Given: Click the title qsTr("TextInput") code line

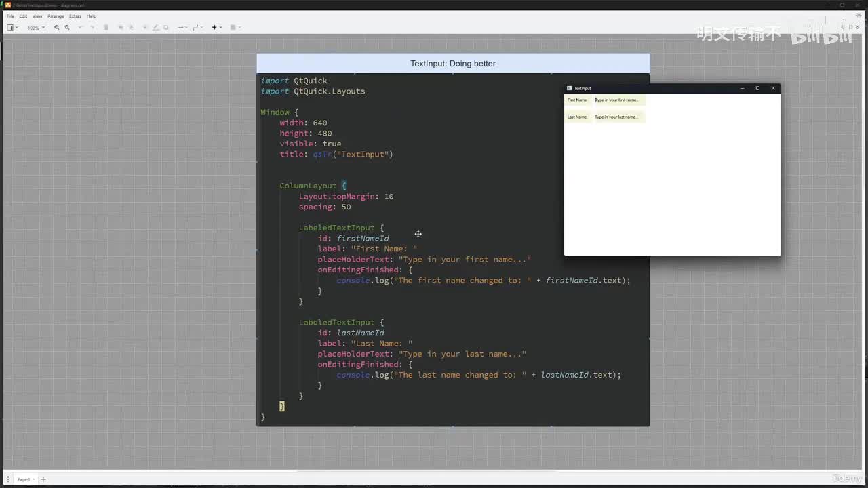Looking at the screenshot, I should tap(336, 155).
